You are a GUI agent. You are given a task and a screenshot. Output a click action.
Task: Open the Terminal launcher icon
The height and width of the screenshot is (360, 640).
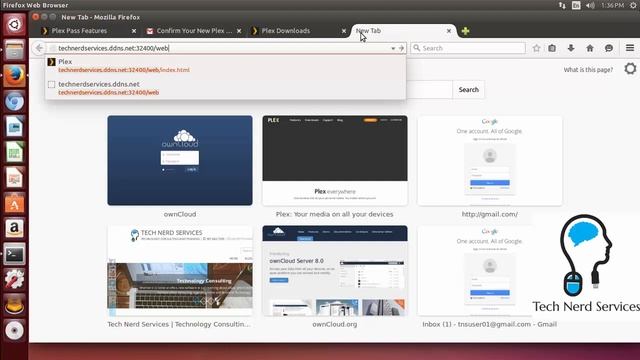pyautogui.click(x=14, y=254)
